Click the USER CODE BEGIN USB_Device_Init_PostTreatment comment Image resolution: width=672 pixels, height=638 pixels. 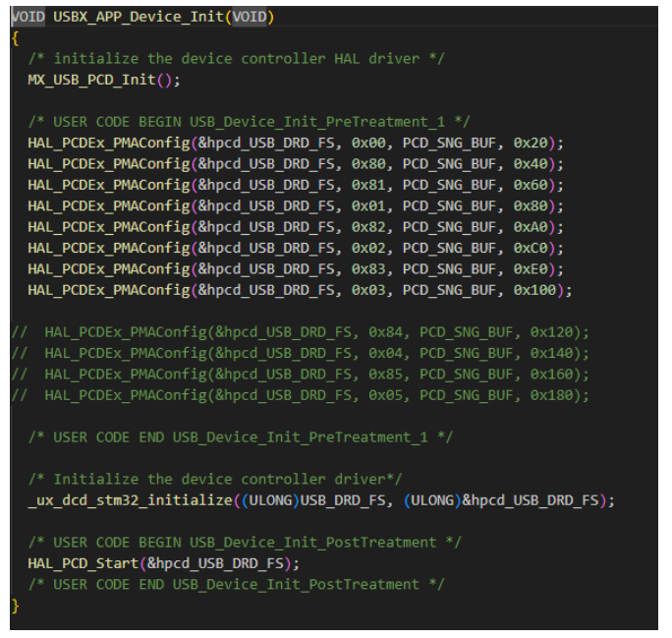[x=245, y=543]
